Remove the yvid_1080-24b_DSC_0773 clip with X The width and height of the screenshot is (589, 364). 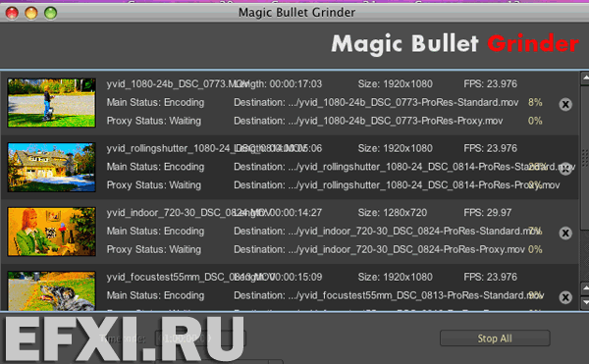565,104
